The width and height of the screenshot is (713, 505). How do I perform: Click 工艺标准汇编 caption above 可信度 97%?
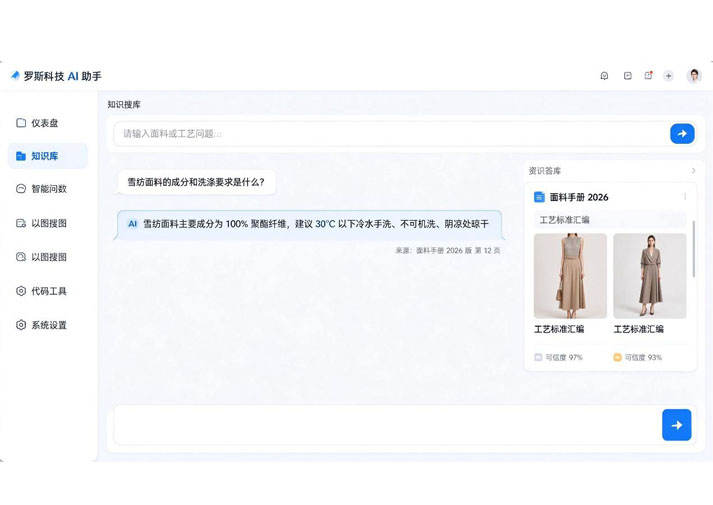(559, 329)
